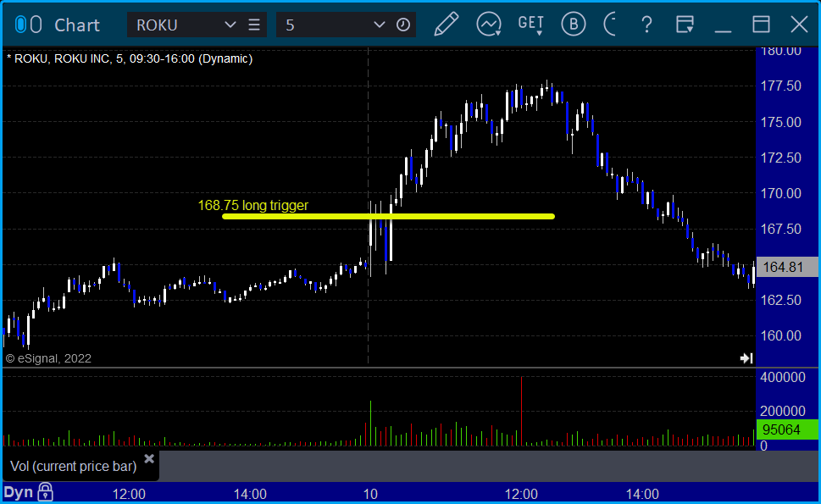The width and height of the screenshot is (821, 504).
Task: Open the ROKU symbol dropdown arrow
Action: pyautogui.click(x=230, y=25)
